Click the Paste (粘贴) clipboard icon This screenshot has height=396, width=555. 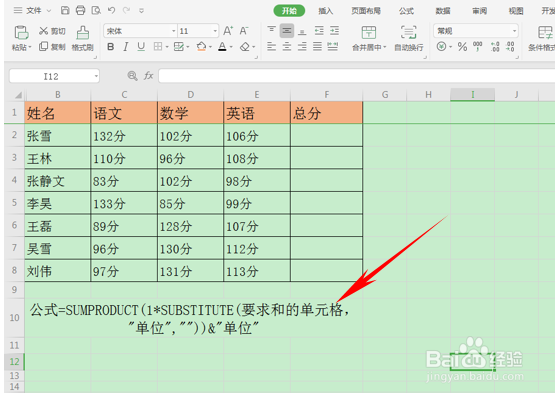coord(21,33)
